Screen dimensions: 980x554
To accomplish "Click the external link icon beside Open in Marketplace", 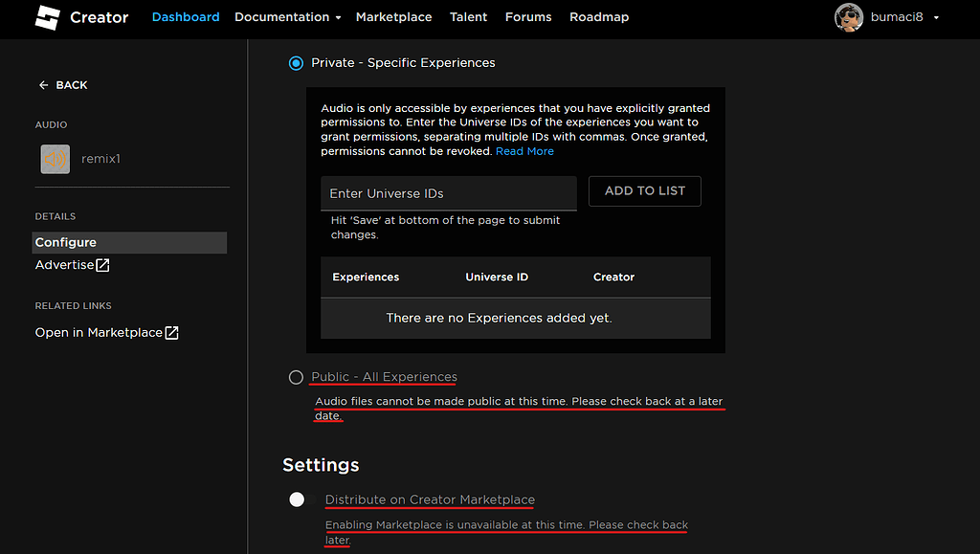I will click(171, 331).
